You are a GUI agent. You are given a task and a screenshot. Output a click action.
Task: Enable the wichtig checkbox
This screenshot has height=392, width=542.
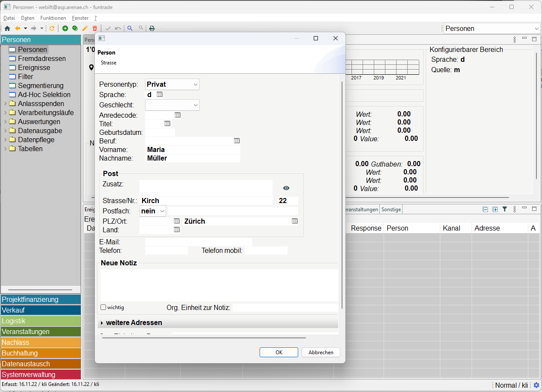[103, 307]
